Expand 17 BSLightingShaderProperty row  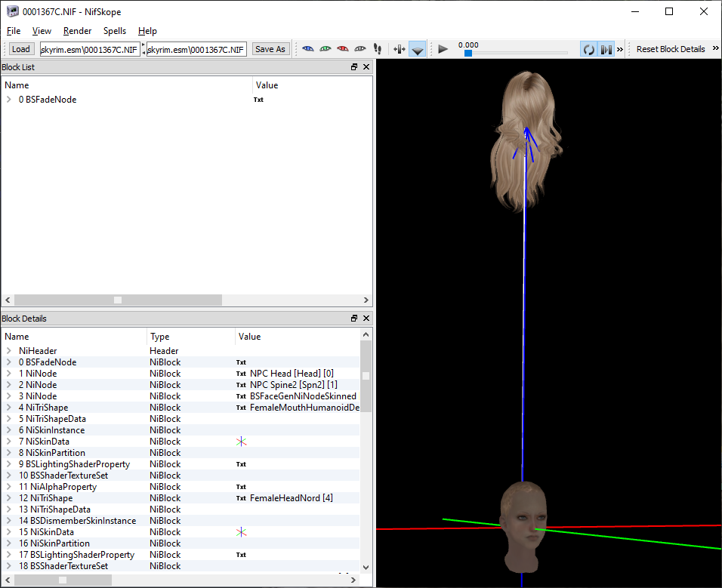pos(9,555)
